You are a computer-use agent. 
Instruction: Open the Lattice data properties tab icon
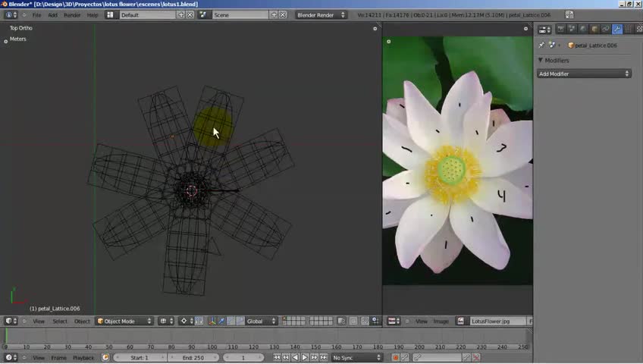tap(628, 29)
